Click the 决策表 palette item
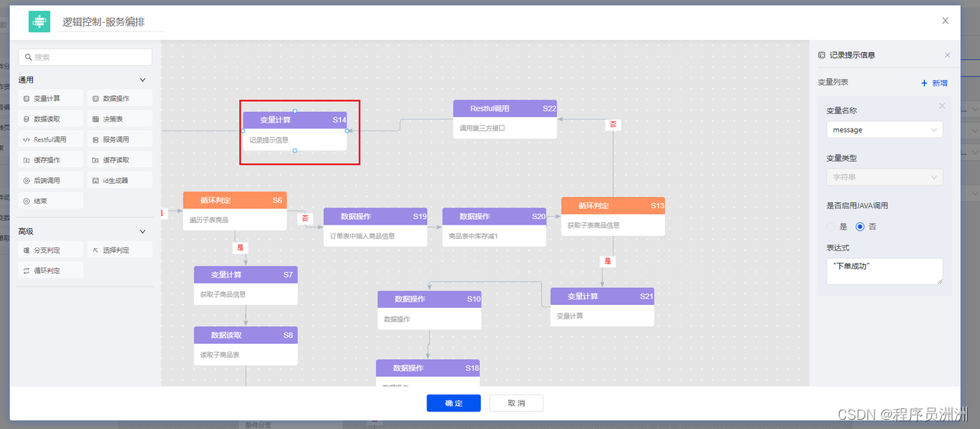The height and width of the screenshot is (429, 980). [x=113, y=120]
